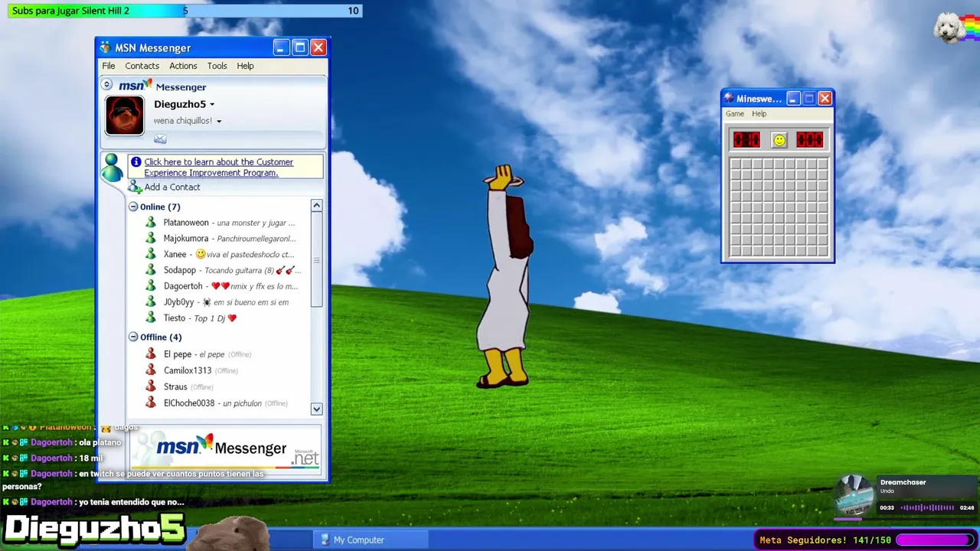The width and height of the screenshot is (980, 551).
Task: Click the MSN Messenger .net banner
Action: (227, 450)
